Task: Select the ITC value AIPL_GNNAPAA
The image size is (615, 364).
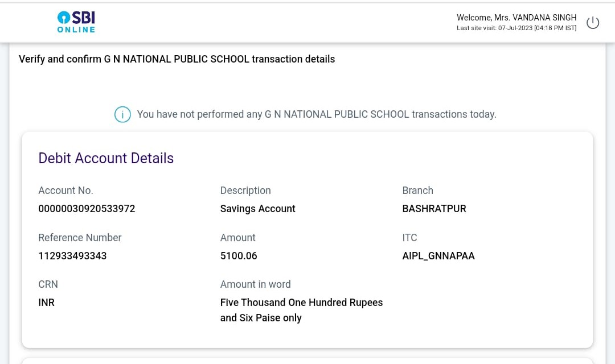Action: tap(438, 256)
